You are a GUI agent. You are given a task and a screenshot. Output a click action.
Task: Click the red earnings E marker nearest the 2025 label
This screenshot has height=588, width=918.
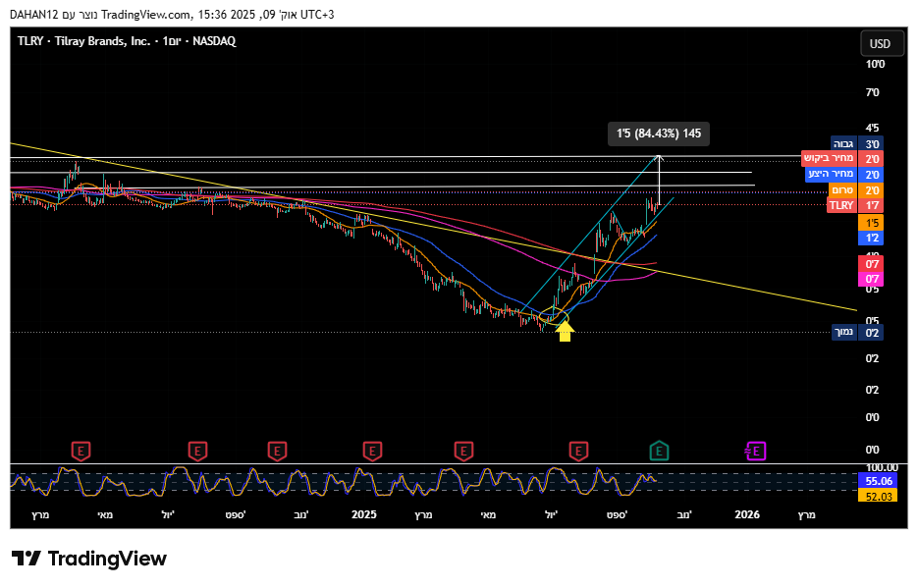coord(372,452)
